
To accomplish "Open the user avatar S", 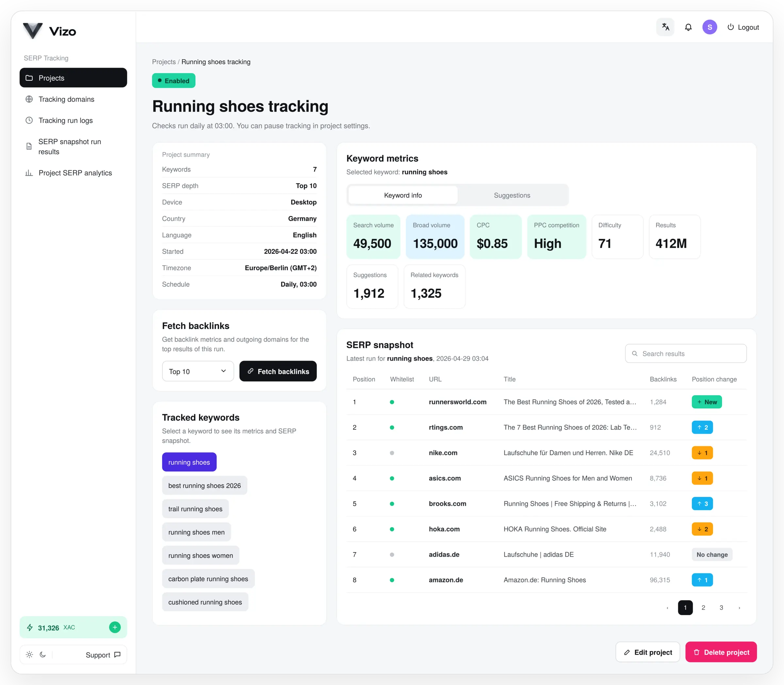I will tap(710, 27).
